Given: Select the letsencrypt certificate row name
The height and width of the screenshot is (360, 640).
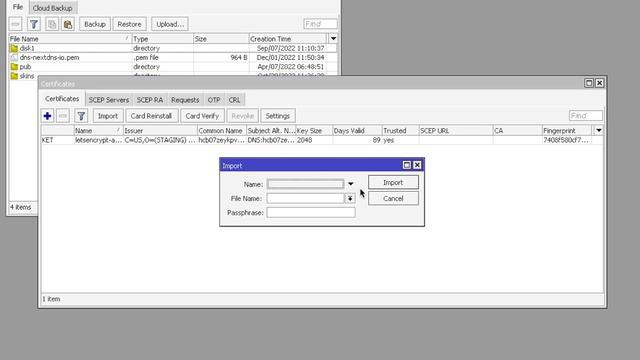Looking at the screenshot, I should (98, 140).
